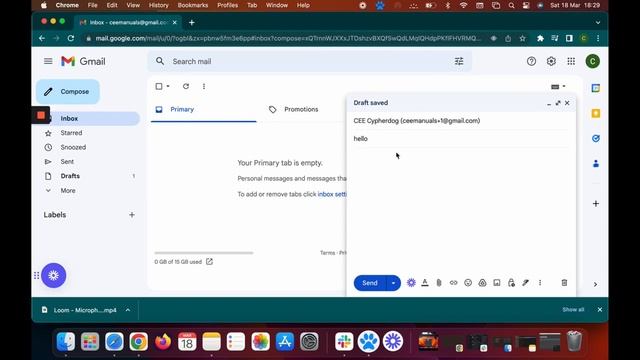
Task: Toggle formatting options in compose
Action: pyautogui.click(x=425, y=282)
